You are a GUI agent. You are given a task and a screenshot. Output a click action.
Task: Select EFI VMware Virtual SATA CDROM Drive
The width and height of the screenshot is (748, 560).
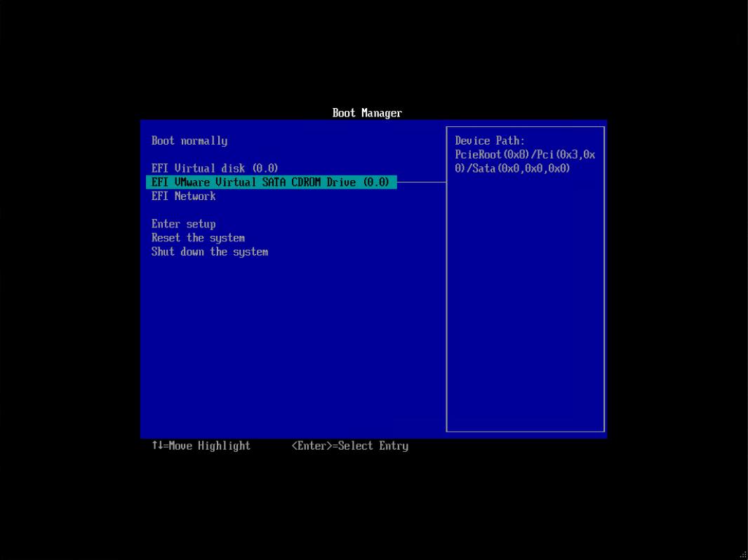[271, 182]
